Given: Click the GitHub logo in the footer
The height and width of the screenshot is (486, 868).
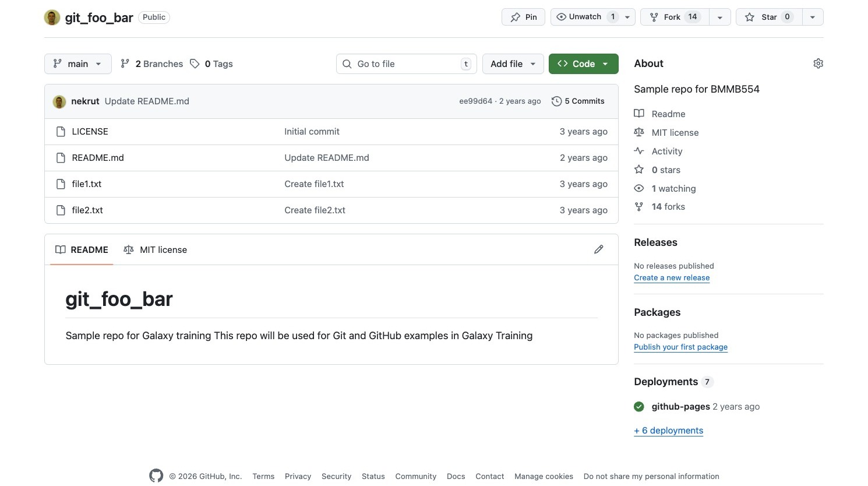Looking at the screenshot, I should [156, 476].
